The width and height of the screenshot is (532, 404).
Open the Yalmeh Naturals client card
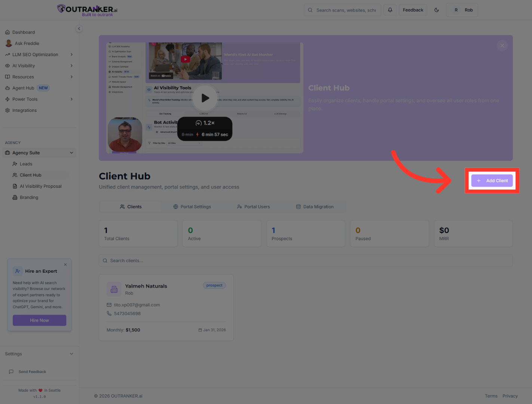click(166, 307)
